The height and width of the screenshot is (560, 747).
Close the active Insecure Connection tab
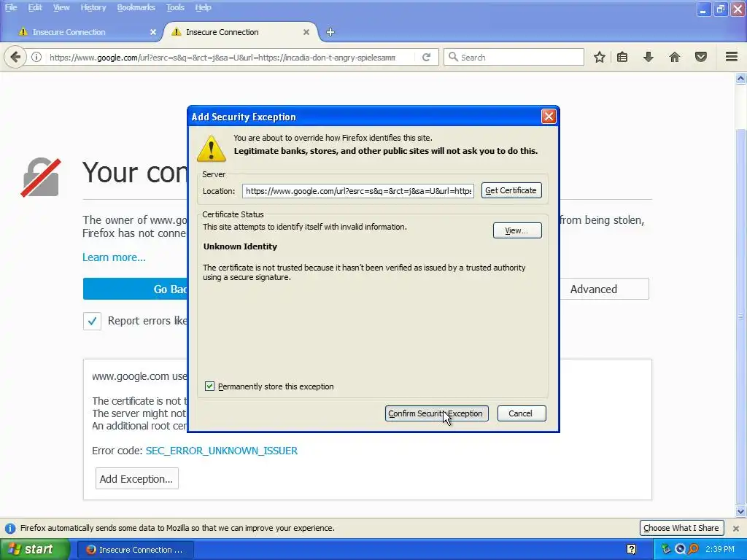tap(306, 32)
